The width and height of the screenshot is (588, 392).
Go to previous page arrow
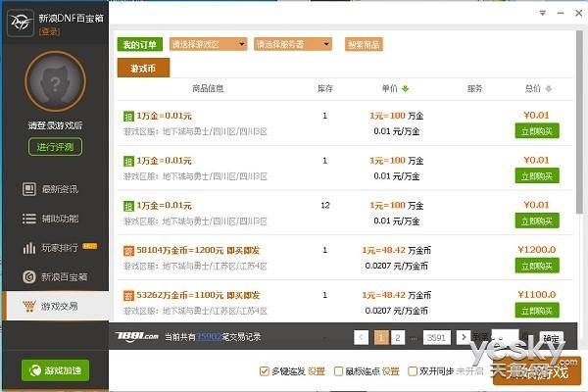point(361,337)
